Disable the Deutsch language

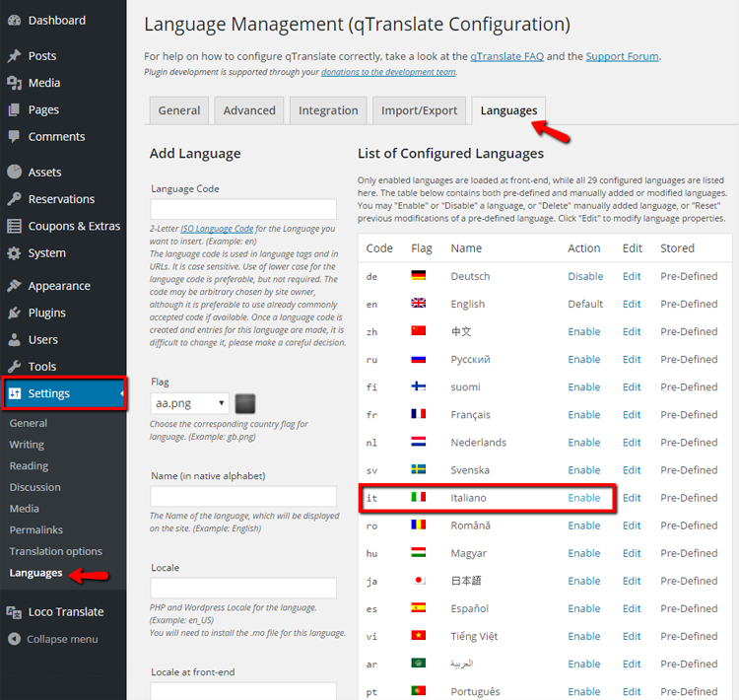click(585, 276)
